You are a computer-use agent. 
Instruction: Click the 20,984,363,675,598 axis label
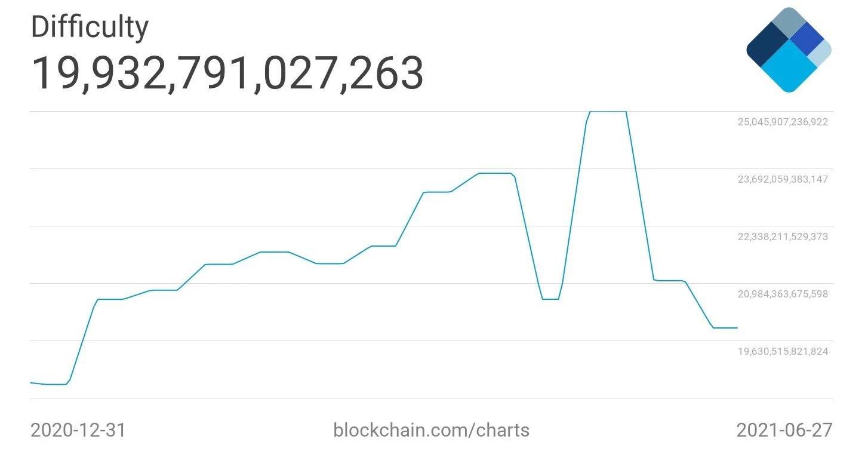pyautogui.click(x=783, y=294)
